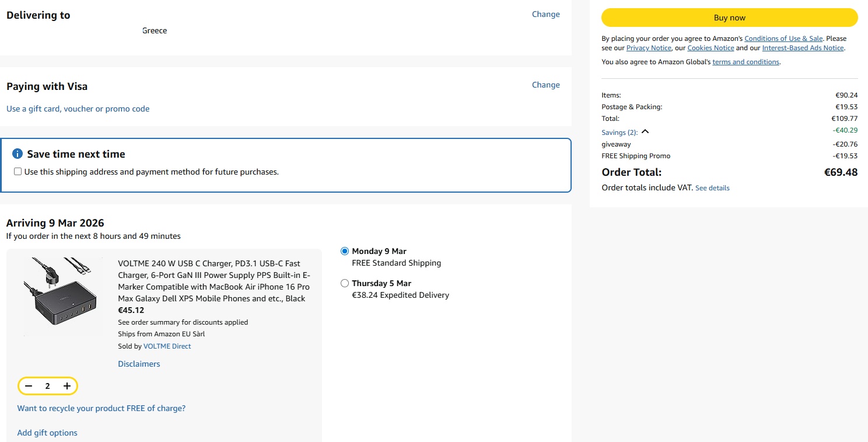Click the Total €109.77 amount
This screenshot has height=442, width=868.
[x=845, y=119]
